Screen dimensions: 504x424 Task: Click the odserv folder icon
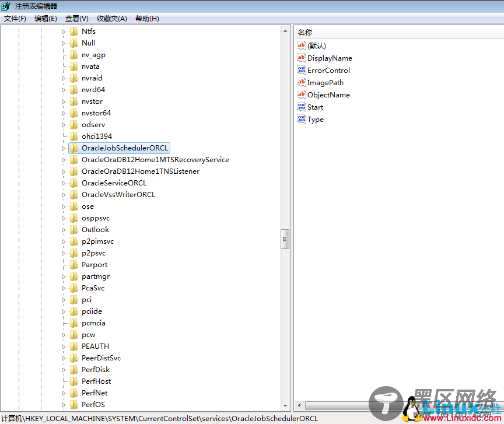[74, 125]
